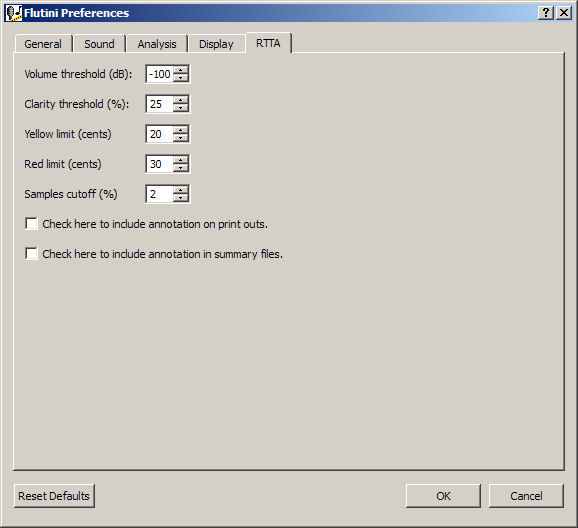Enable annotation on print outs checkbox
Image resolution: width=578 pixels, height=528 pixels.
click(x=31, y=224)
